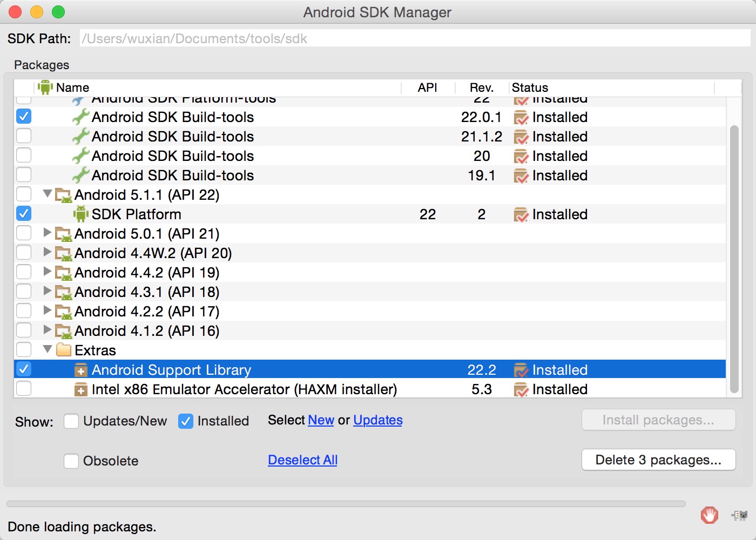
Task: Uncheck the SDK Platform API 22 checkbox
Action: tap(24, 213)
